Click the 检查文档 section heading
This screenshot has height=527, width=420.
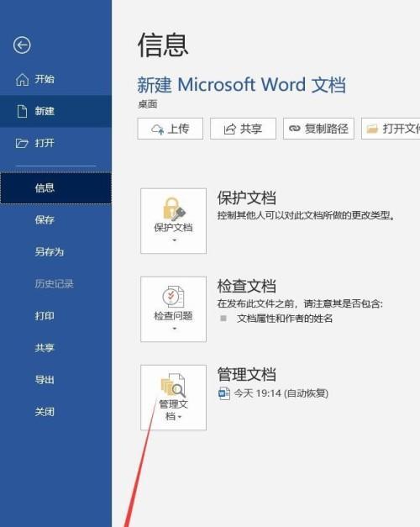click(247, 287)
